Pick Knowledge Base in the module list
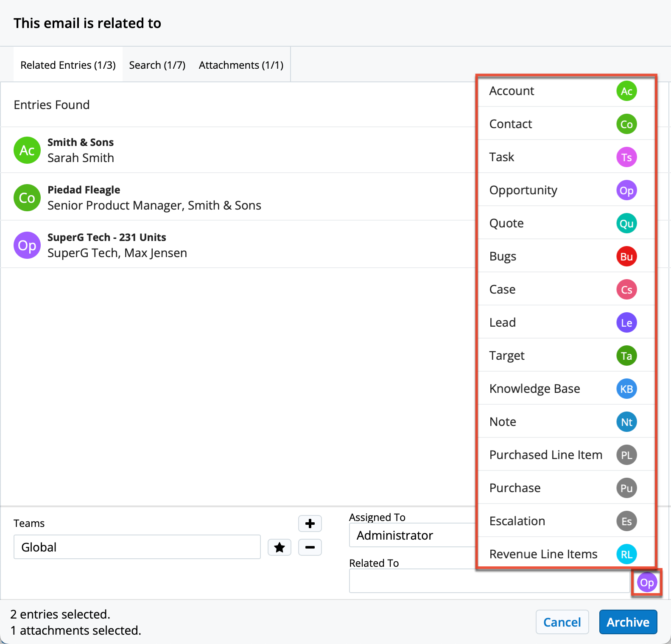Screen dimensions: 671x644 tap(566, 389)
